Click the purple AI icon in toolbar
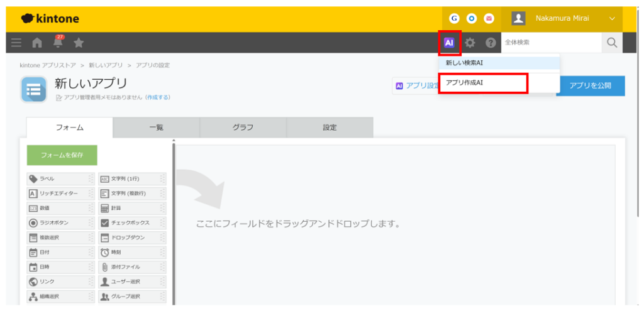The width and height of the screenshot is (644, 311). (x=449, y=43)
